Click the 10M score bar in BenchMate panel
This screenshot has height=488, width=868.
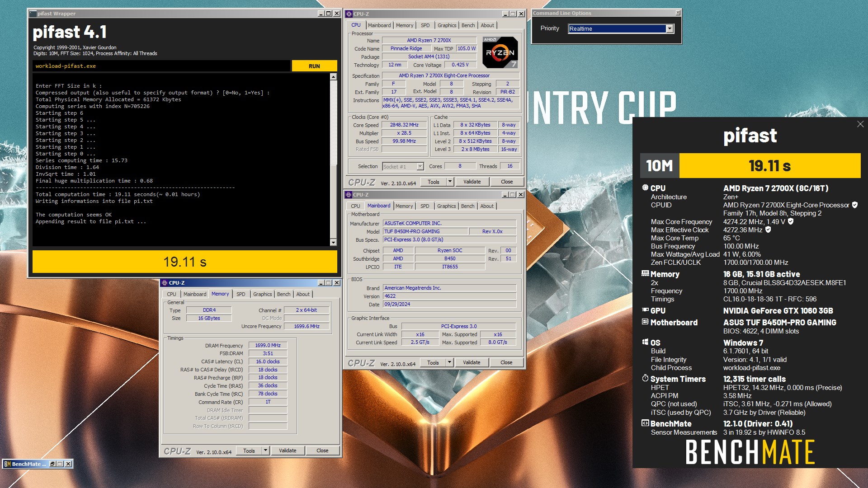pyautogui.click(x=750, y=166)
